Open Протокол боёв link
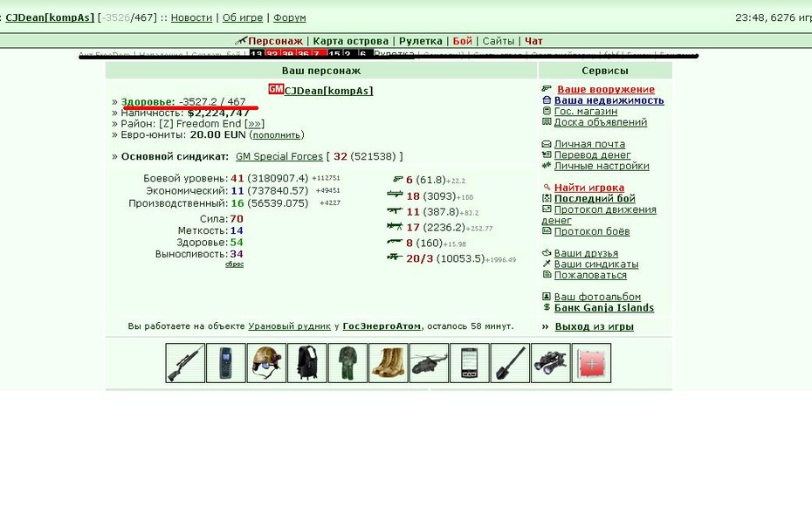The height and width of the screenshot is (521, 812). pyautogui.click(x=592, y=231)
